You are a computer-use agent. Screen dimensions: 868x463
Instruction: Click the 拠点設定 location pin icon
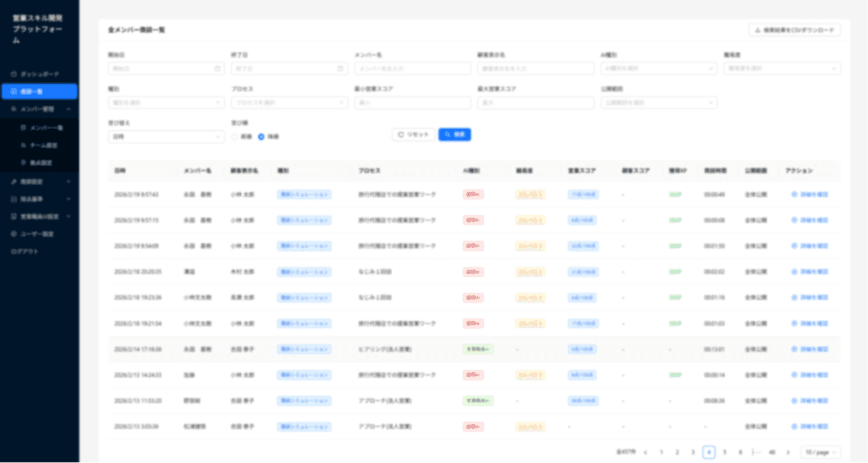pos(24,163)
